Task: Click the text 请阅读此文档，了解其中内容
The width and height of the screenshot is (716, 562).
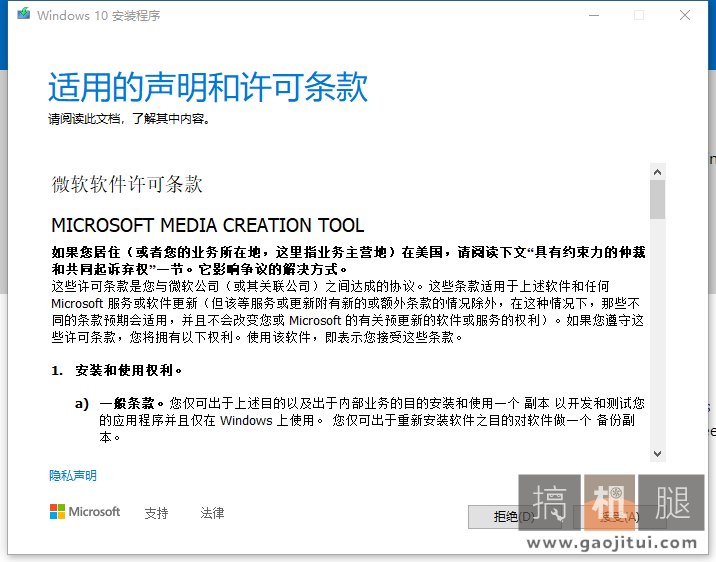Action: point(129,119)
